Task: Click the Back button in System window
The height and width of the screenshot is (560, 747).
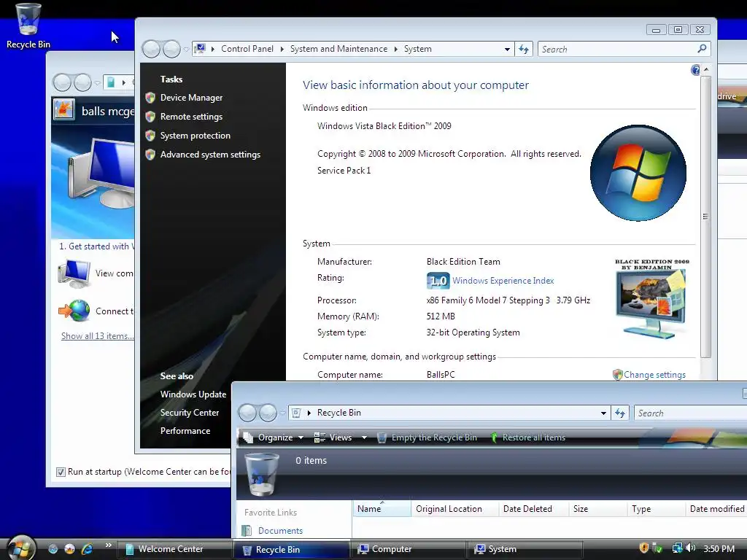Action: (151, 49)
